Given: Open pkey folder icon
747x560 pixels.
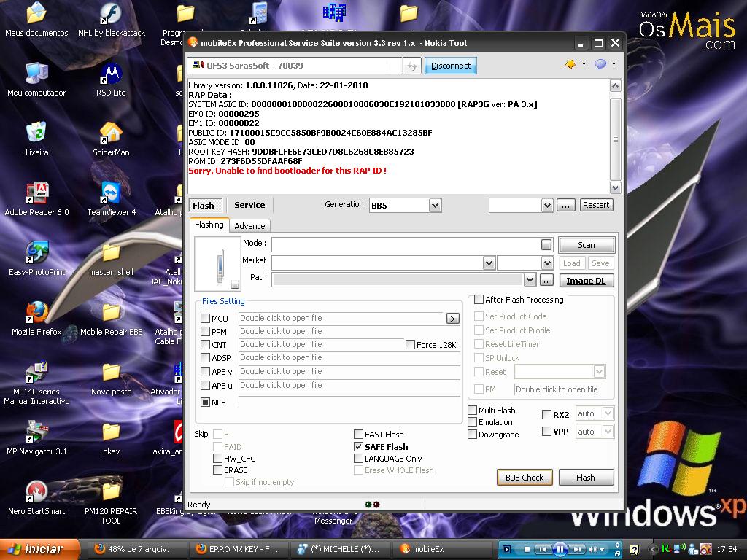Looking at the screenshot, I should click(111, 438).
